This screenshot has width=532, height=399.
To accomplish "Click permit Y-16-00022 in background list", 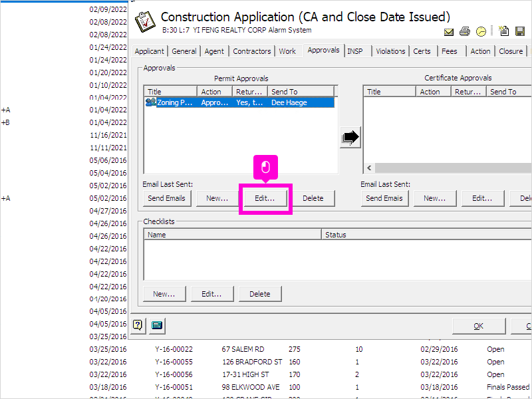I will click(x=174, y=349).
